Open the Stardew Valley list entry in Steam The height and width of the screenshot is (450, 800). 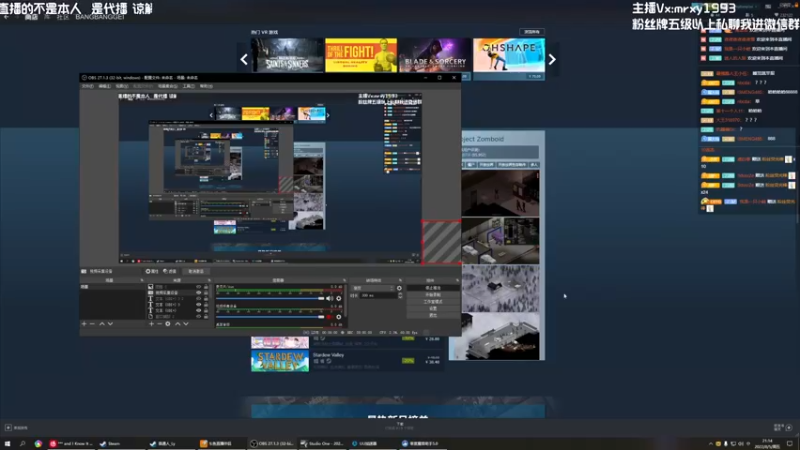(x=347, y=361)
